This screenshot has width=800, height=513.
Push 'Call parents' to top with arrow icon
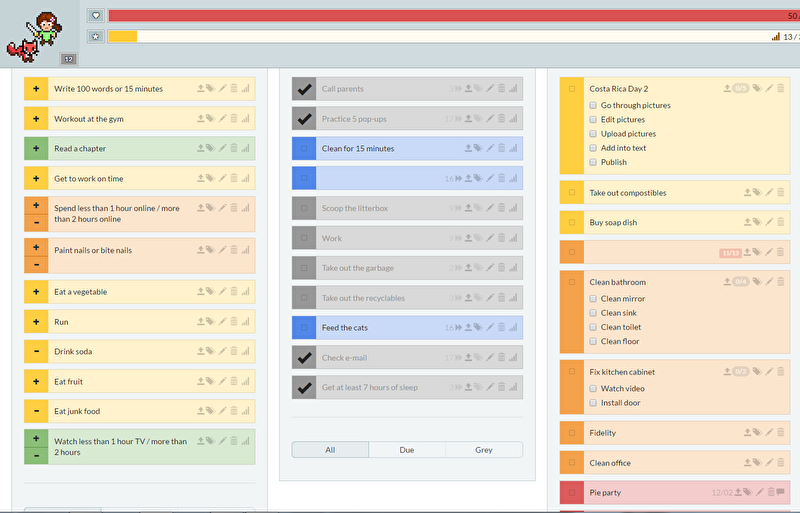point(468,89)
